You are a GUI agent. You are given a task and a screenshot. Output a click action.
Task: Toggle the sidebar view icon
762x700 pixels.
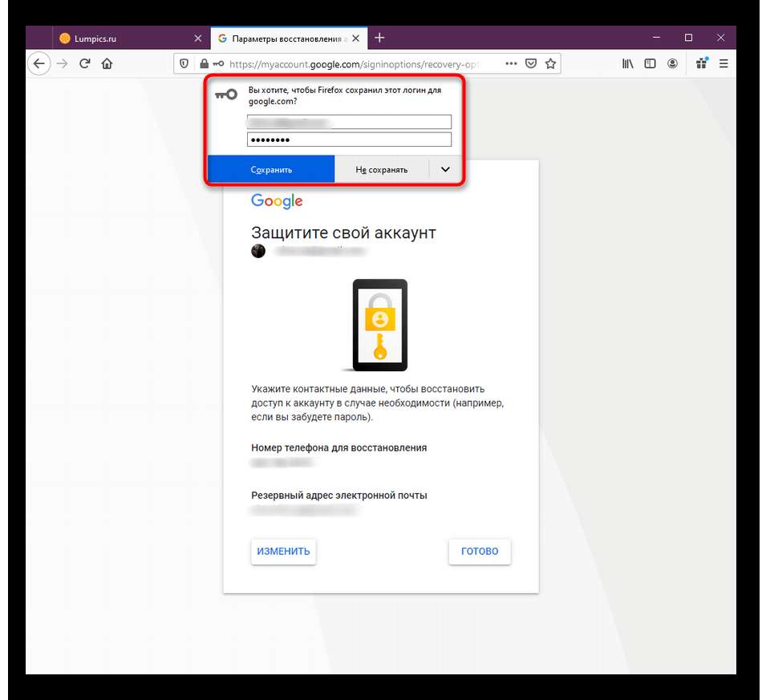(650, 63)
